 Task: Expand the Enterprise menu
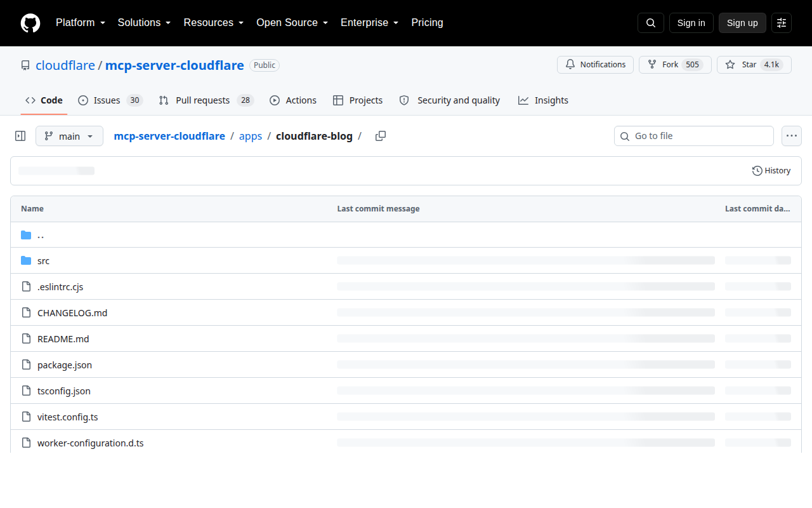pos(370,23)
